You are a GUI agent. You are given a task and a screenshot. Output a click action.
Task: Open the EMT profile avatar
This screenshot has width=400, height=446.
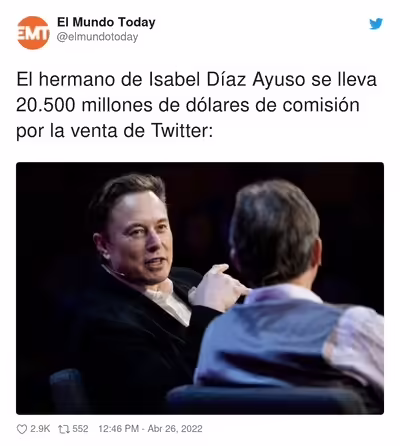click(x=33, y=33)
